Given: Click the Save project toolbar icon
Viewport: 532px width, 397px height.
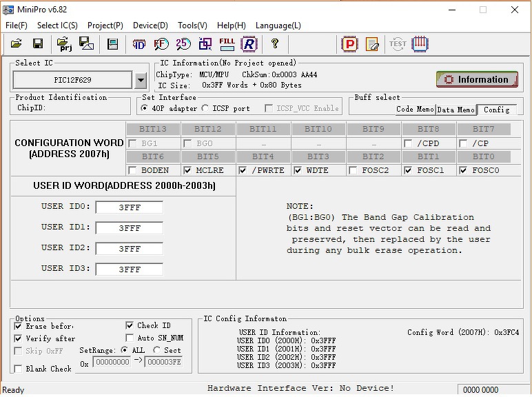Looking at the screenshot, I should tap(87, 43).
